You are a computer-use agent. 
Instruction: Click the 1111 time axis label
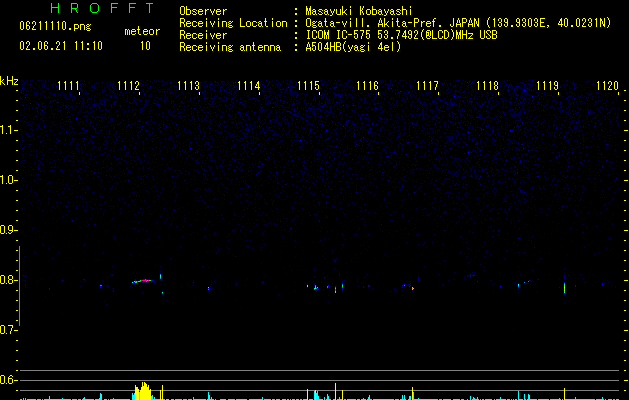(68, 85)
